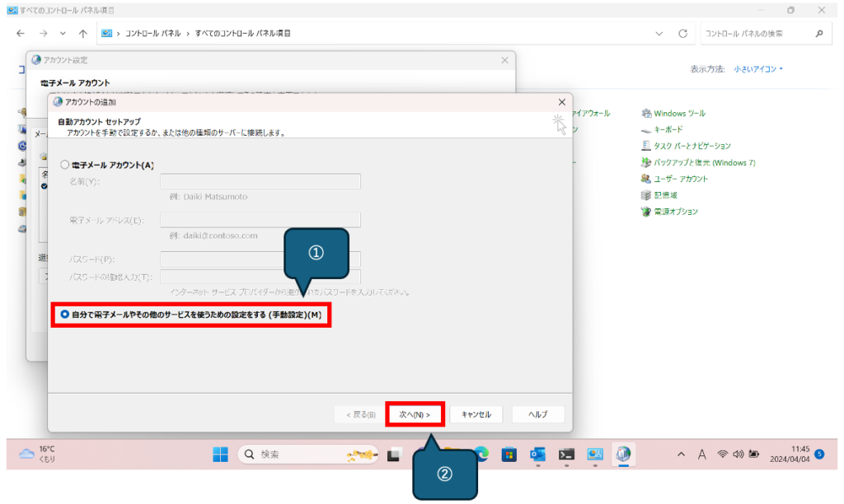Click the Windows Start button

point(221,454)
